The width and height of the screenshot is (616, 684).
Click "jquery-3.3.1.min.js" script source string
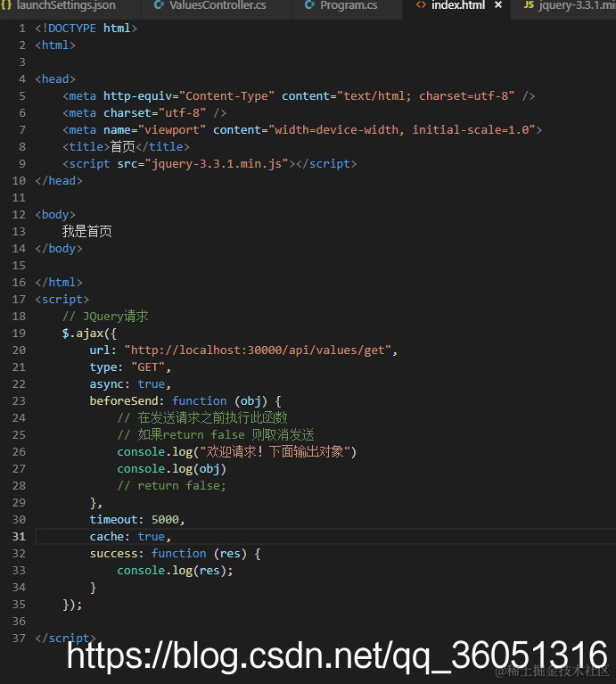[217, 163]
